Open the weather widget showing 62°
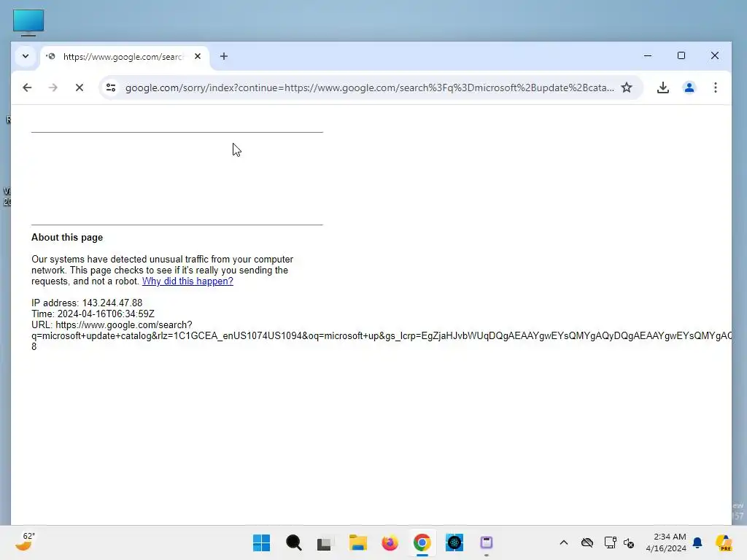 pos(25,542)
